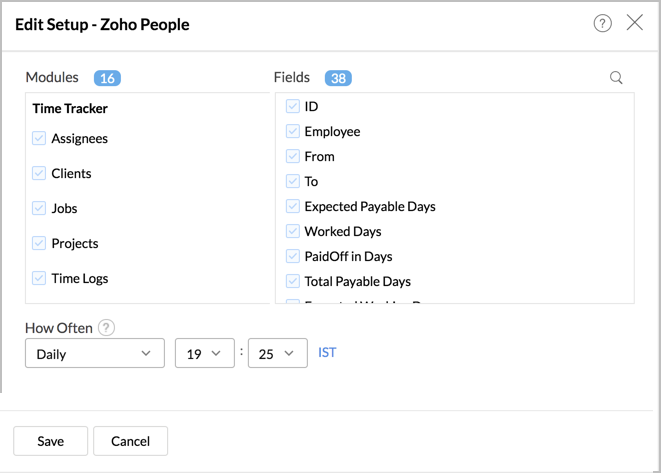Image resolution: width=661 pixels, height=473 pixels.
Task: Toggle the Projects module checkbox
Action: pyautogui.click(x=39, y=243)
